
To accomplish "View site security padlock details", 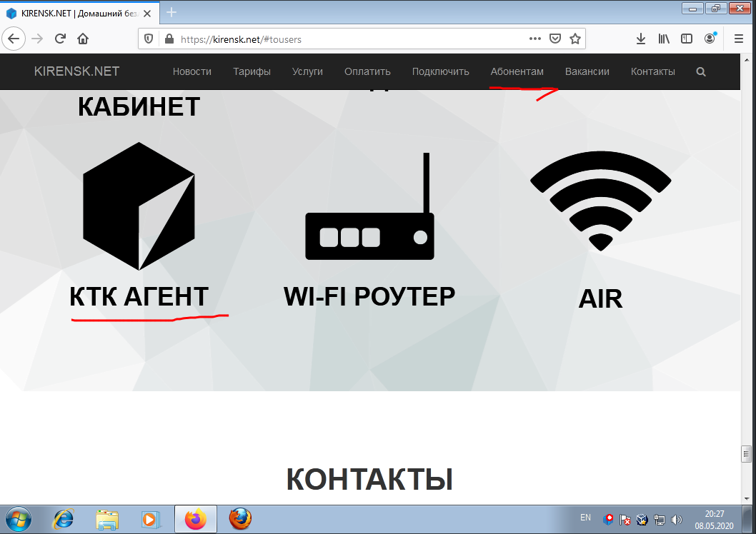I will click(x=169, y=39).
